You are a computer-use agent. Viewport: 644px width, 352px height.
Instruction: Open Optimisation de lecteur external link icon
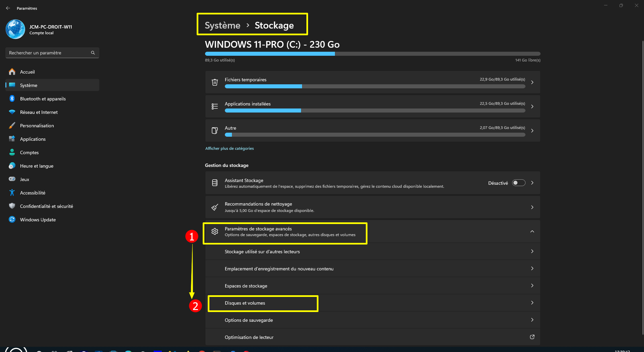(x=532, y=337)
